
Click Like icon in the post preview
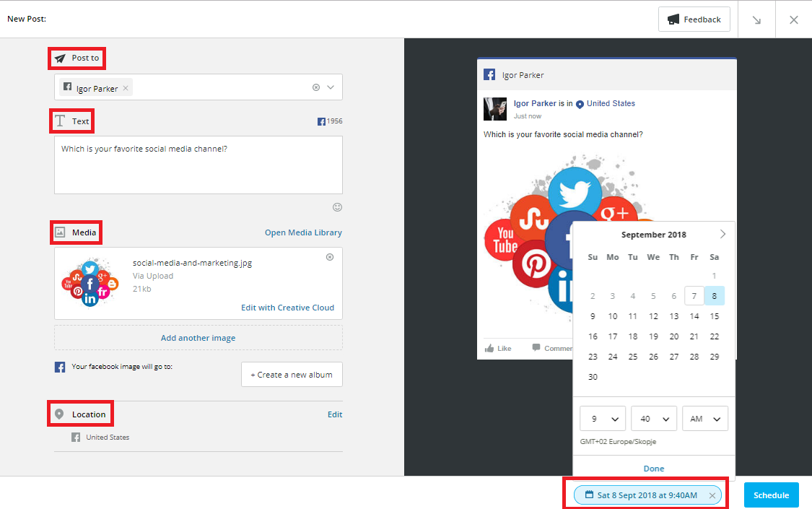[489, 348]
